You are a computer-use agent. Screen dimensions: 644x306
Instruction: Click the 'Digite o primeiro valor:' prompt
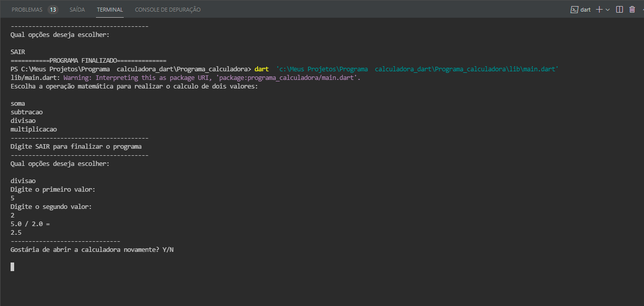(x=53, y=189)
